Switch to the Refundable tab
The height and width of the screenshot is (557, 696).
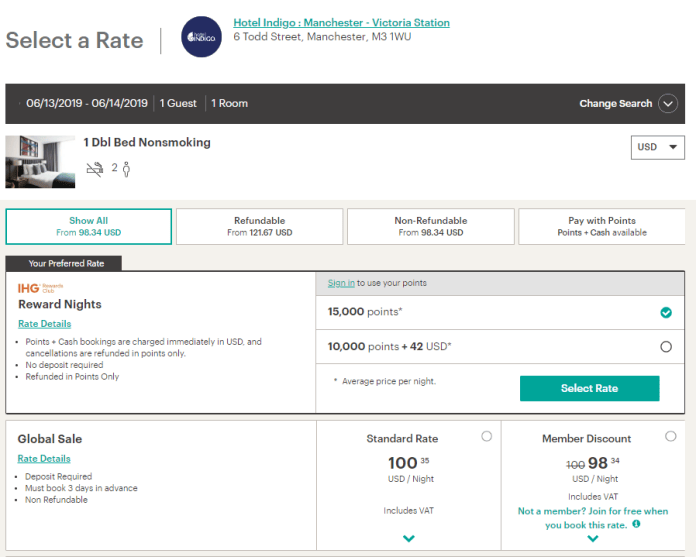pos(260,226)
